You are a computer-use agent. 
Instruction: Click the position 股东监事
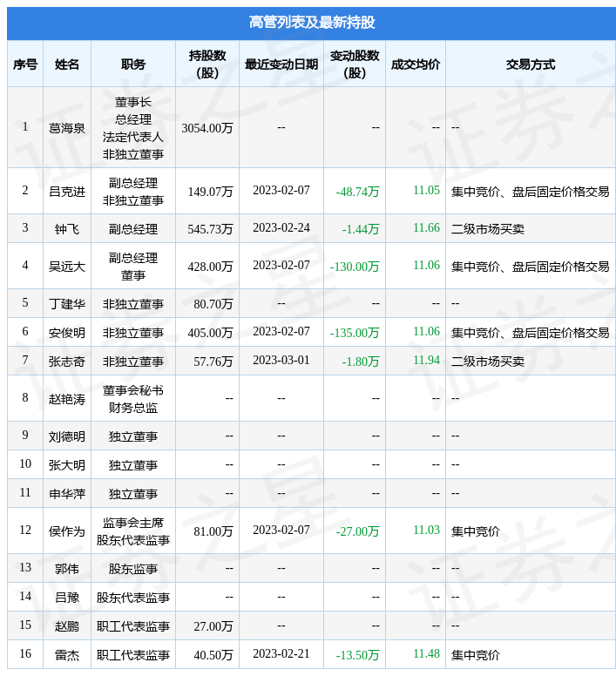tap(132, 569)
